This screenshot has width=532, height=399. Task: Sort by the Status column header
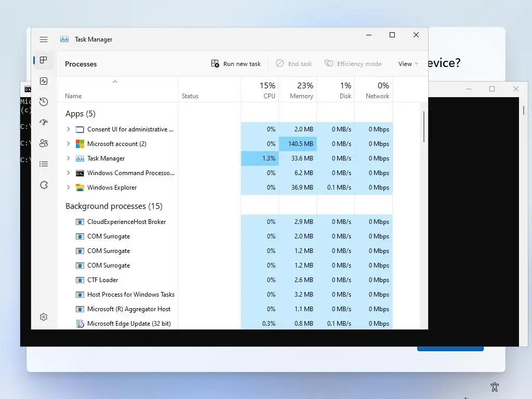(190, 96)
